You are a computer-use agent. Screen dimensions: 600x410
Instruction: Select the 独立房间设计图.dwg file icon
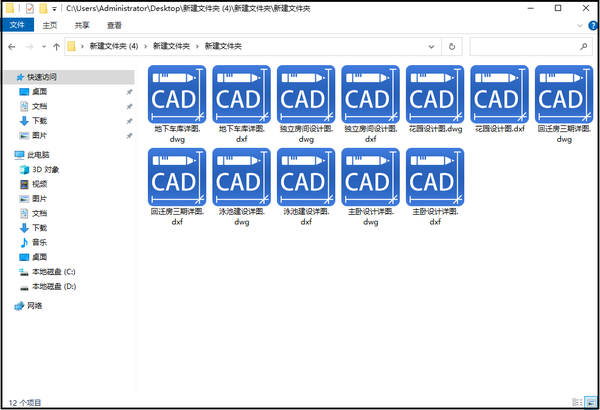point(306,94)
